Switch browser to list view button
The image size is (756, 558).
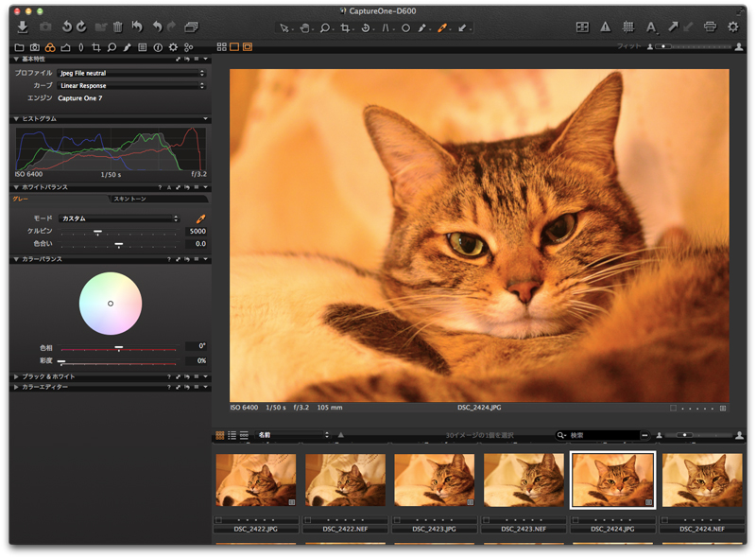[x=232, y=435]
